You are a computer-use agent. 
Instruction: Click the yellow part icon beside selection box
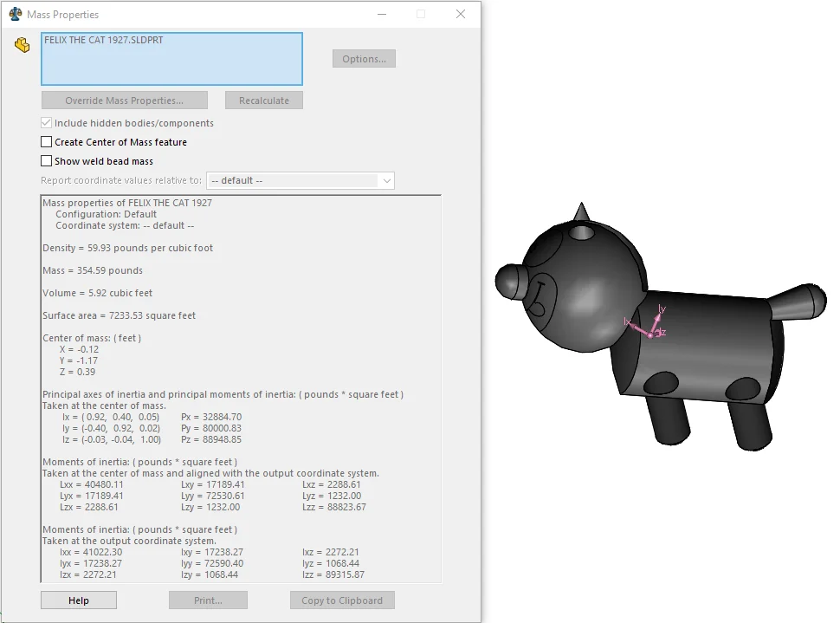tap(22, 45)
